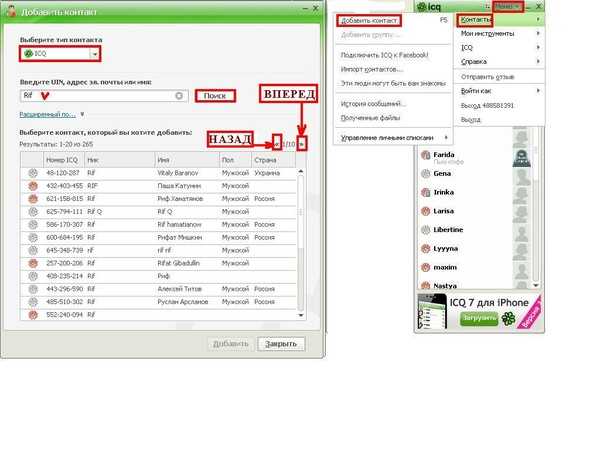600x450 pixels.
Task: Click the ICQ flower logo in main window title
Action: coord(422,7)
